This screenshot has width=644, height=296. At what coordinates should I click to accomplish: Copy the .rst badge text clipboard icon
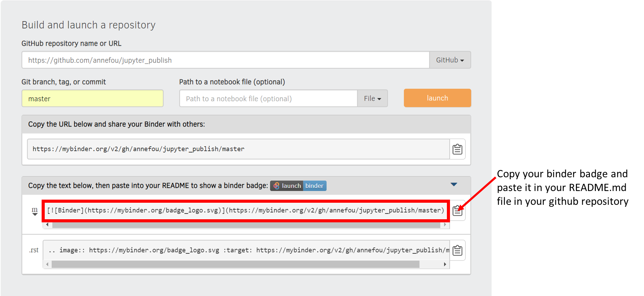pyautogui.click(x=458, y=250)
